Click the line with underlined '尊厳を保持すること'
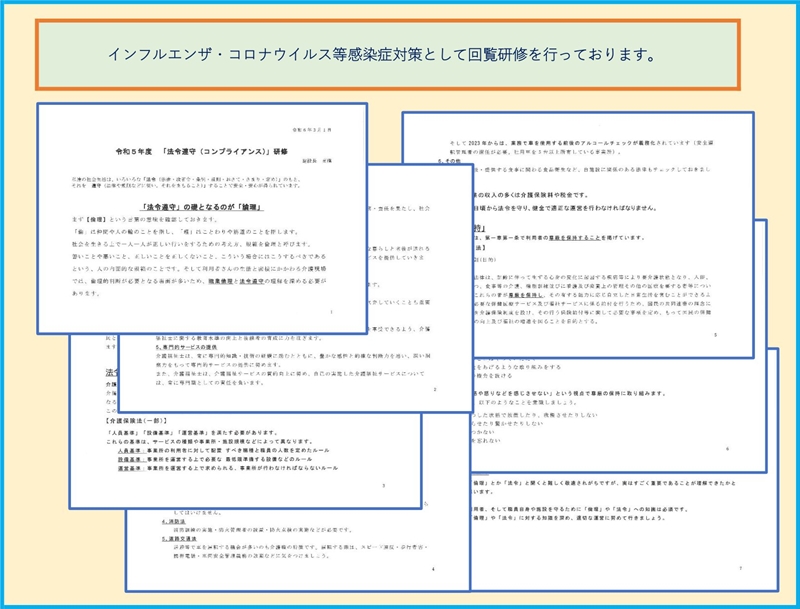The height and width of the screenshot is (609, 800). coord(559,238)
